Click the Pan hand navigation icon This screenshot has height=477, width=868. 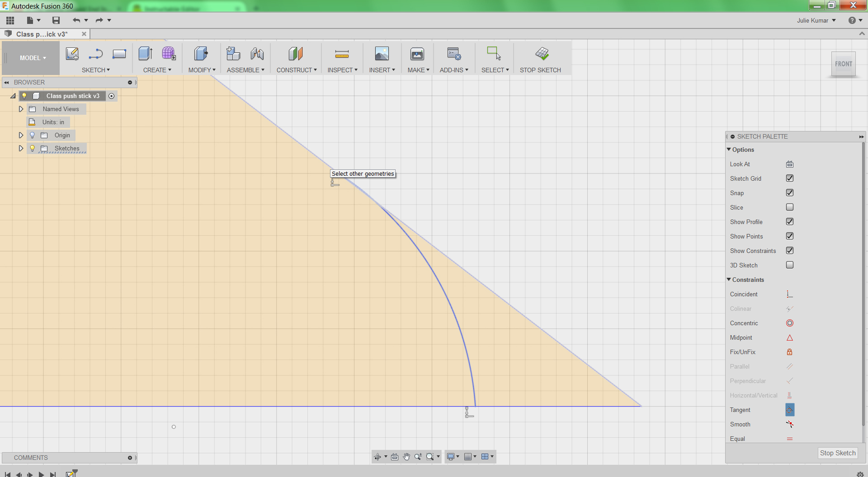point(406,457)
